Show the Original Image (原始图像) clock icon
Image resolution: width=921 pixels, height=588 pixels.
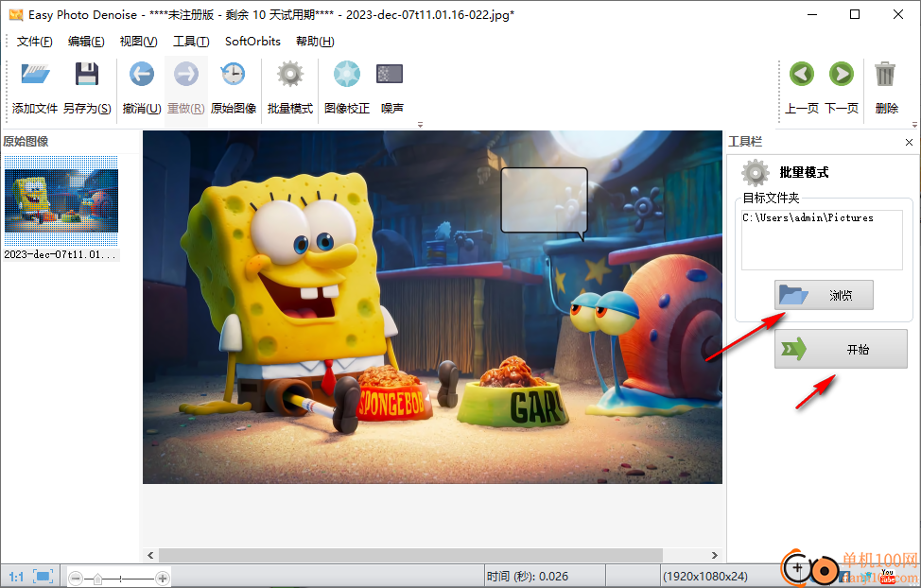click(x=234, y=74)
